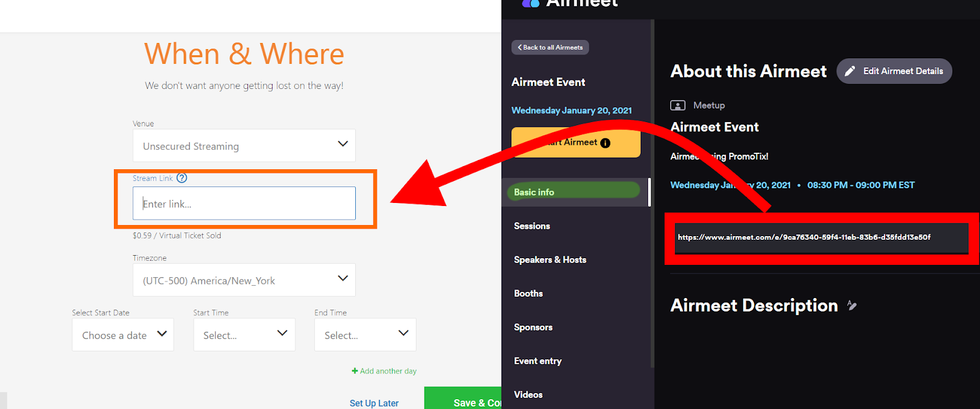Expand the Choose a date dropdown
980x409 pixels.
pos(123,335)
